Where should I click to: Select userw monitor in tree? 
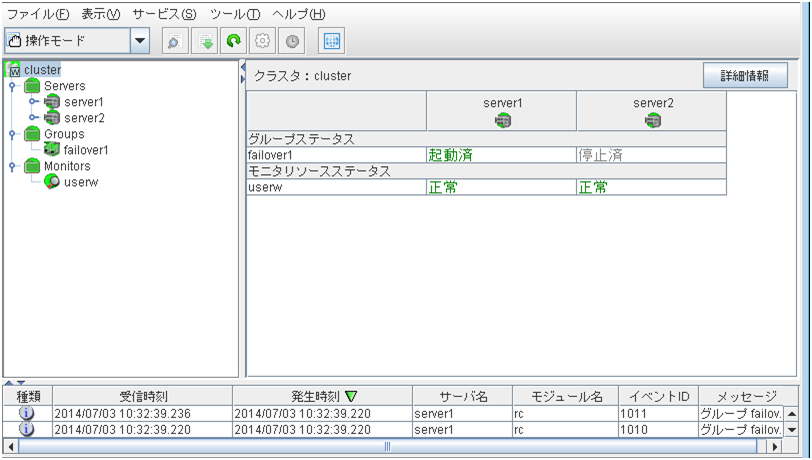pos(80,182)
